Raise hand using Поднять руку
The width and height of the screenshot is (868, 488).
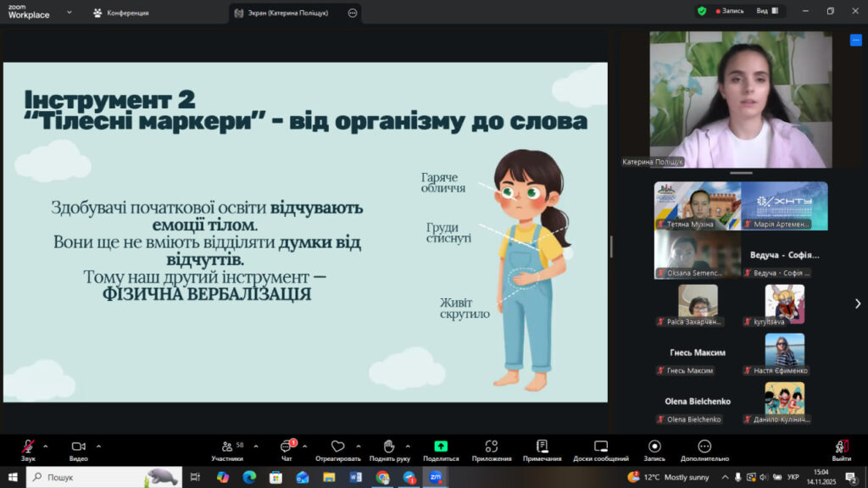pos(389,449)
